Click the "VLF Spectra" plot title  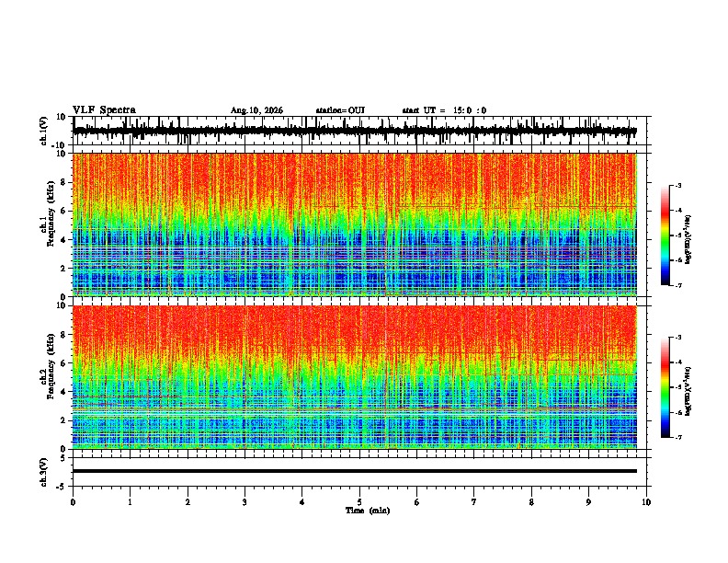pos(104,110)
